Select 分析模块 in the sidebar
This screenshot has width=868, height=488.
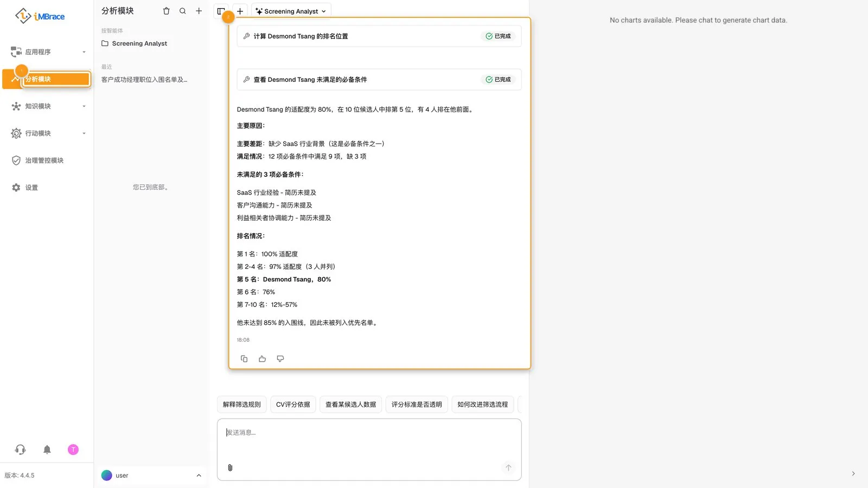coord(48,79)
